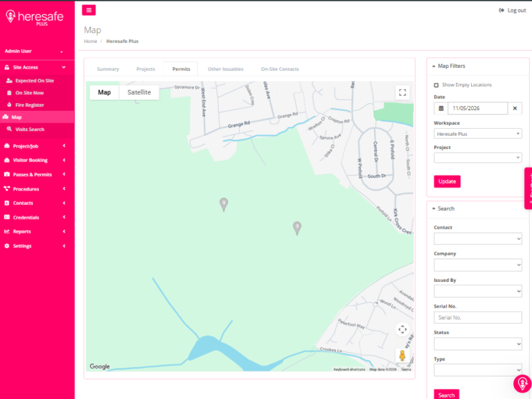Toggle fullscreen map view

point(402,92)
